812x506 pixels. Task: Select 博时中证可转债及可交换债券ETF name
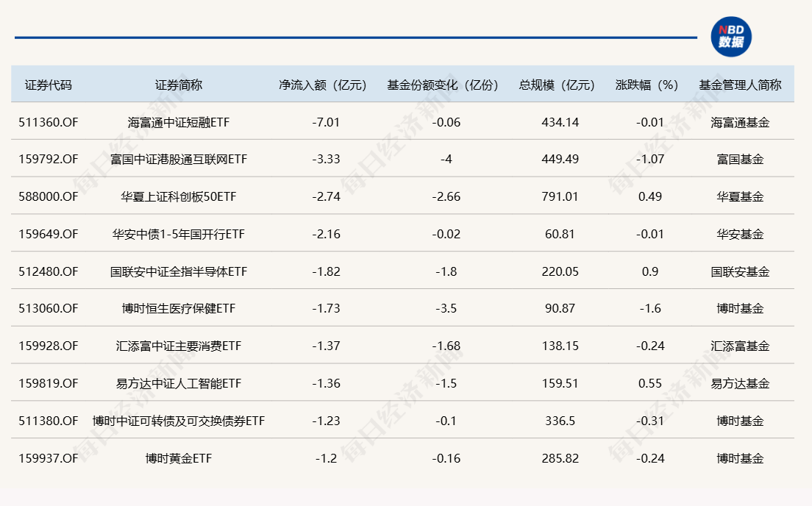pyautogui.click(x=178, y=421)
